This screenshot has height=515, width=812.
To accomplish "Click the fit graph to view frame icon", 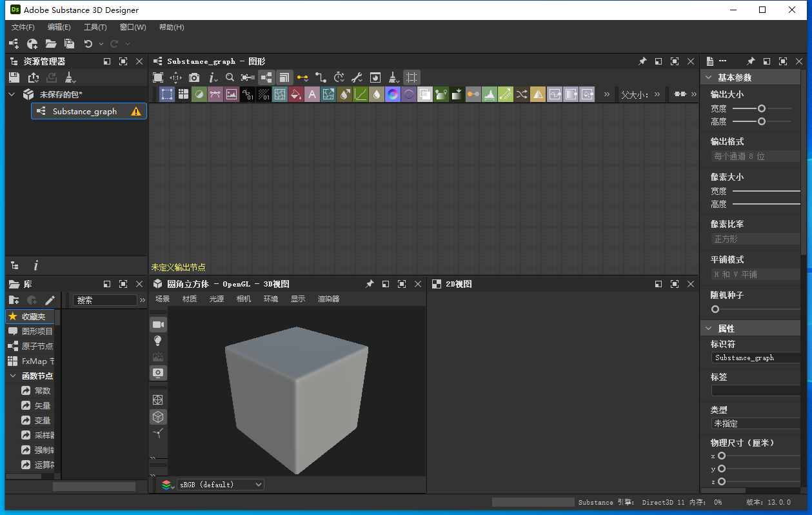I will coord(158,77).
